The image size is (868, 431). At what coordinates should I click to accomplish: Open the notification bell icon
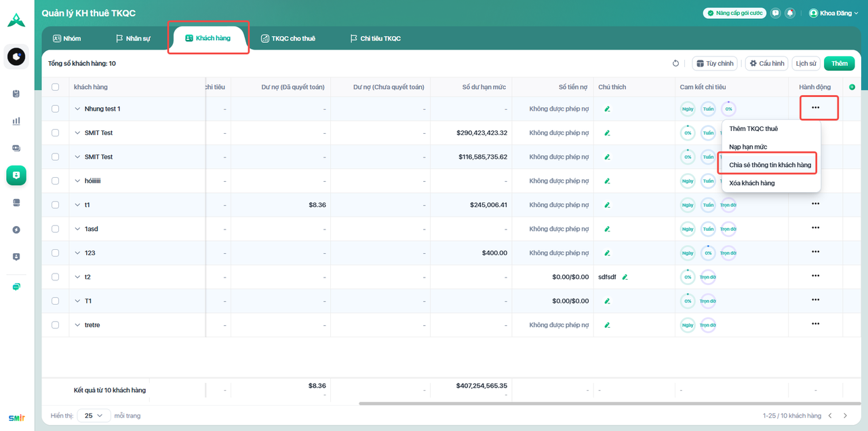(x=789, y=13)
